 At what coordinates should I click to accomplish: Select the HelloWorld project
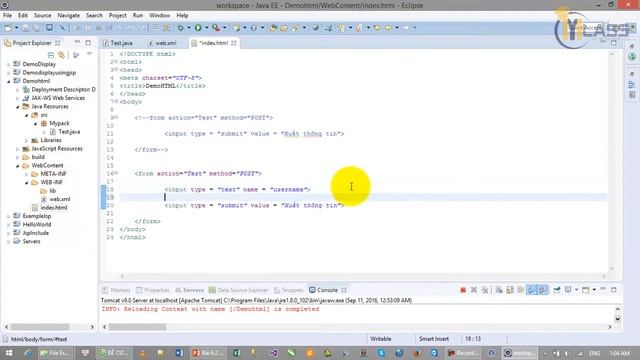point(37,224)
